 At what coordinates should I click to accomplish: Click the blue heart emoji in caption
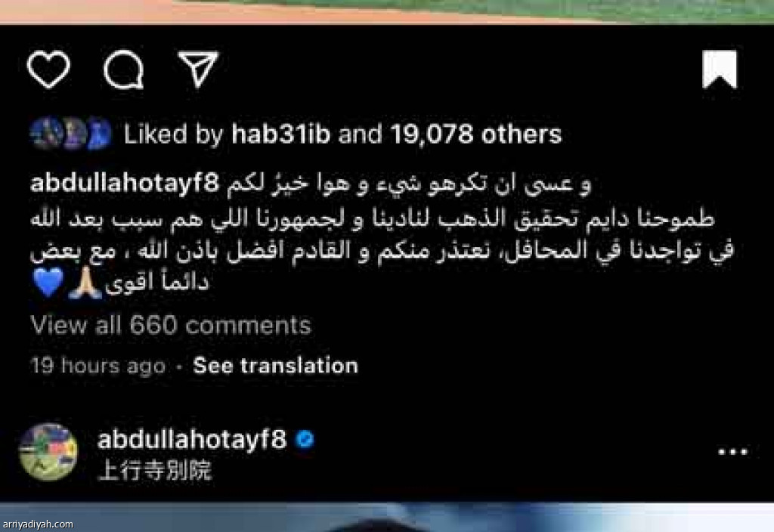pos(48,283)
